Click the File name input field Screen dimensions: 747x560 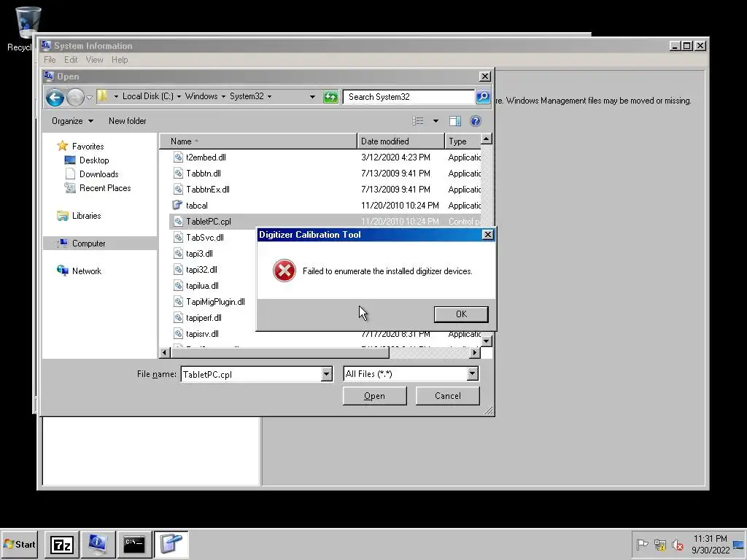(251, 374)
